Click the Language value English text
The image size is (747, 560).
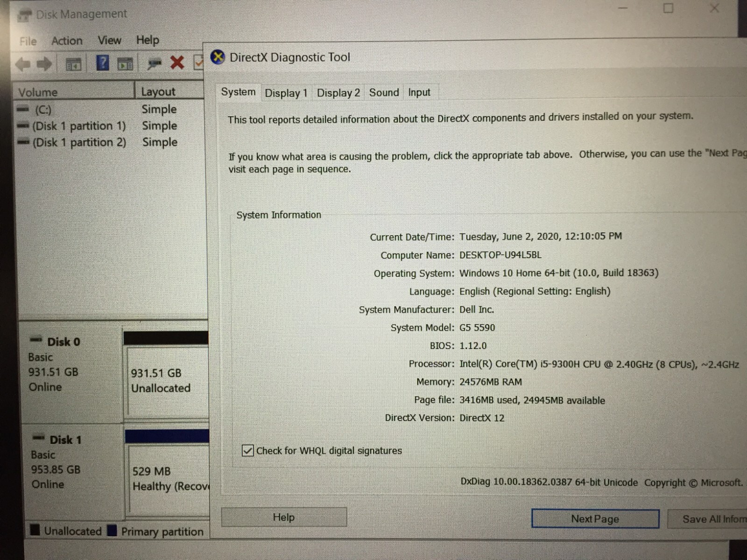(x=535, y=291)
